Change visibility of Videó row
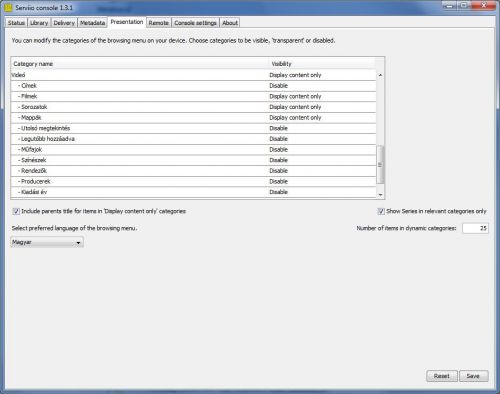The width and height of the screenshot is (500, 394). point(322,75)
